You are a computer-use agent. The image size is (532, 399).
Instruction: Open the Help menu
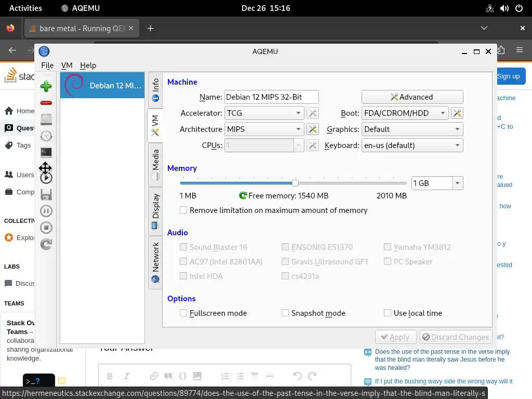(88, 65)
